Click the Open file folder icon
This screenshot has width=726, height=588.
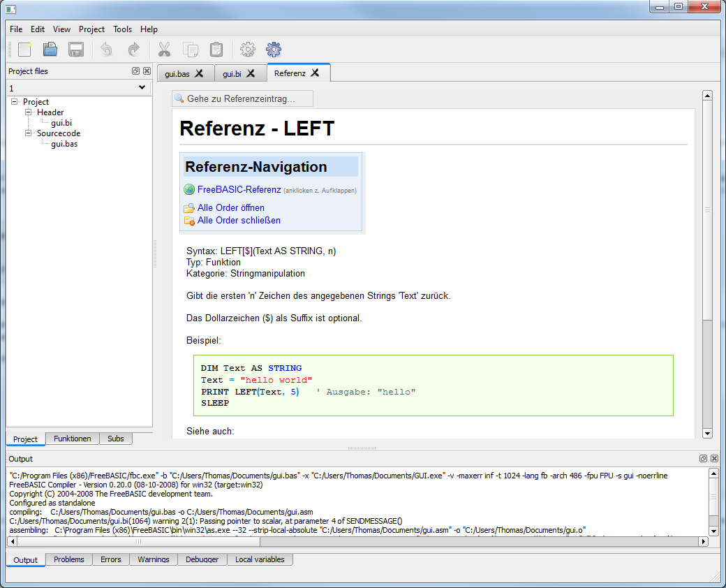(50, 49)
